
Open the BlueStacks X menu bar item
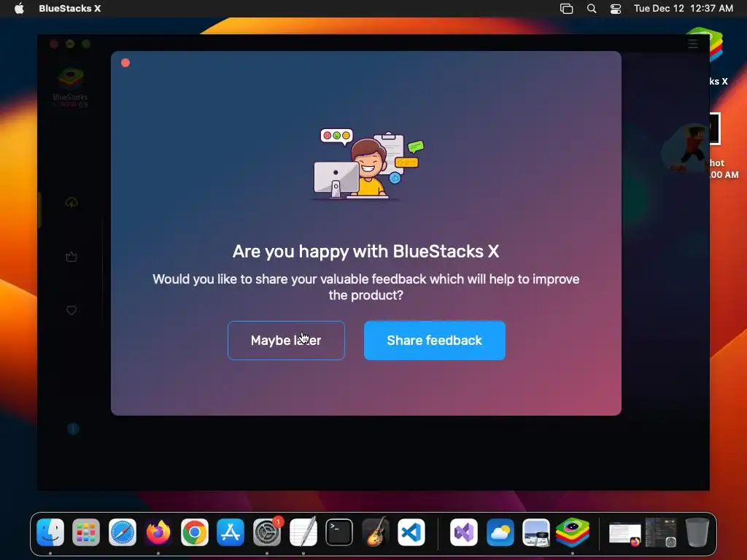pyautogui.click(x=69, y=9)
